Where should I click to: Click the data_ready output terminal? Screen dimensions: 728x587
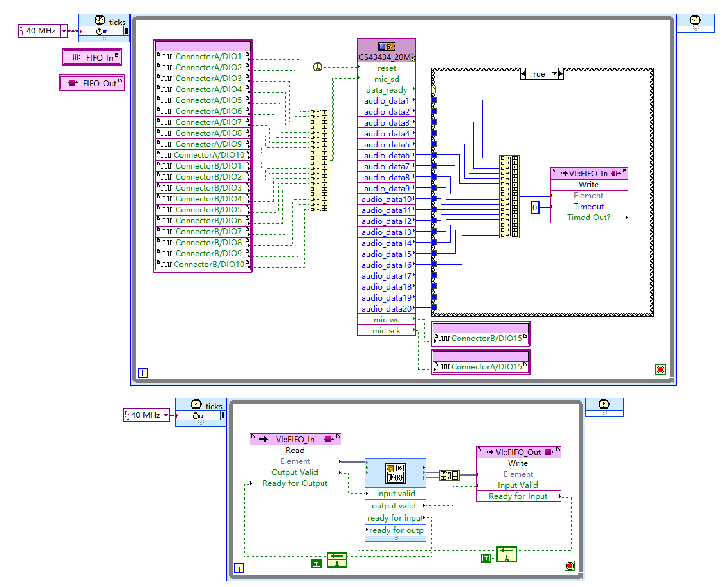click(x=387, y=89)
